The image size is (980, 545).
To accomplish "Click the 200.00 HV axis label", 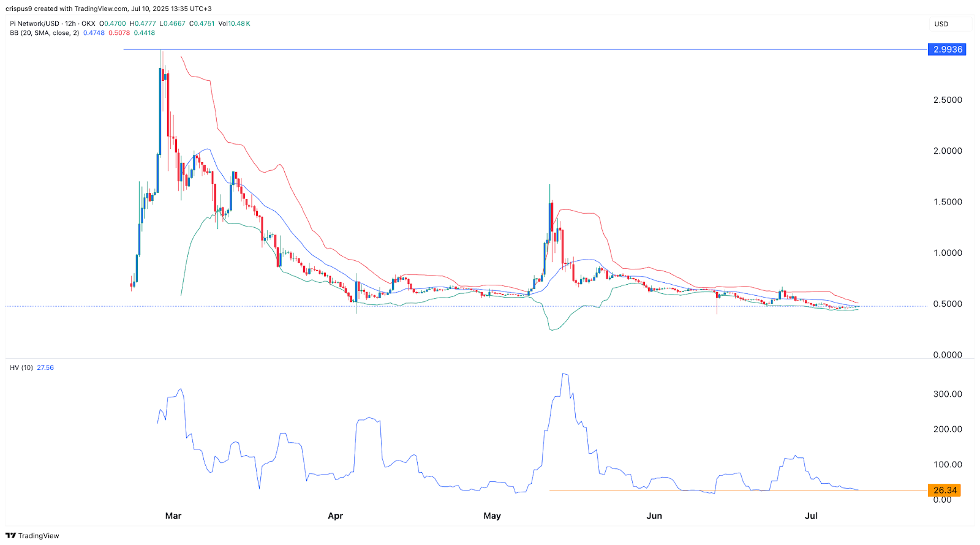I will point(948,429).
